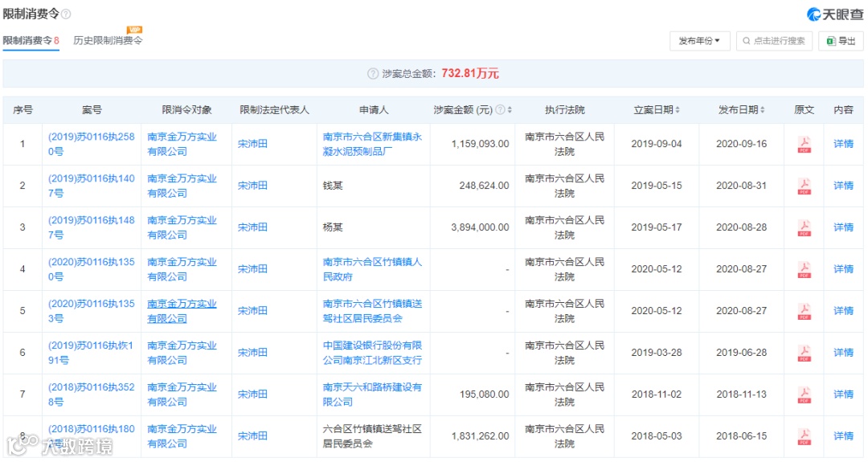Image resolution: width=868 pixels, height=462 pixels.
Task: Open 宋沛田 in row 4
Action: [252, 269]
